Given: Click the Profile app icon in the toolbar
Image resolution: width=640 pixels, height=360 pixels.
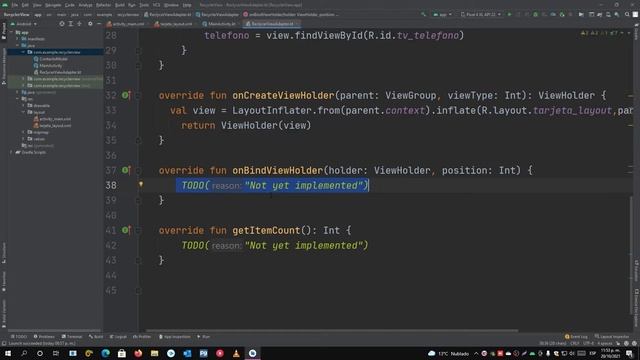Looking at the screenshot, I should pos(553,14).
